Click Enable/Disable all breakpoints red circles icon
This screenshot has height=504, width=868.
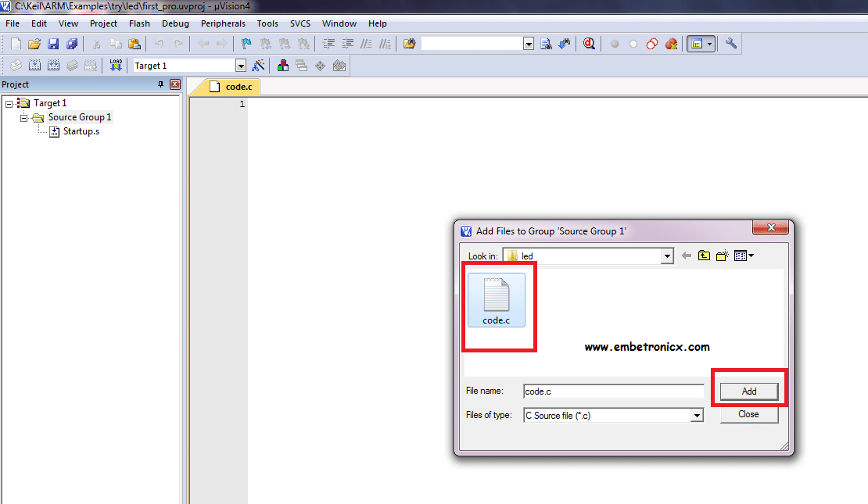(x=652, y=44)
